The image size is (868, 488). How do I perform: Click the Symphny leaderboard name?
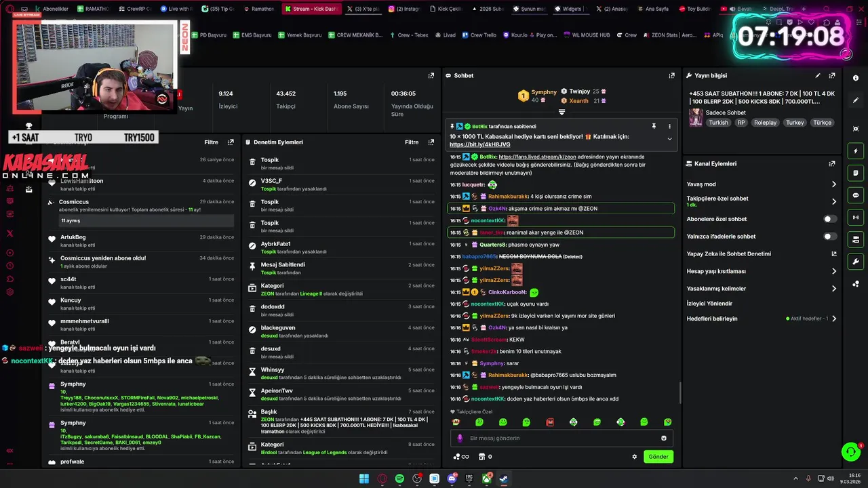tap(544, 92)
